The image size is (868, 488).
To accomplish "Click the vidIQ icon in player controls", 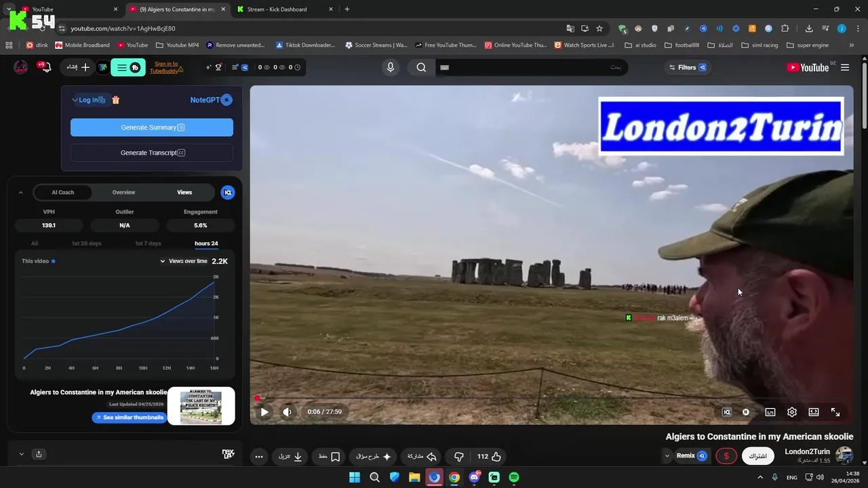I will click(727, 412).
